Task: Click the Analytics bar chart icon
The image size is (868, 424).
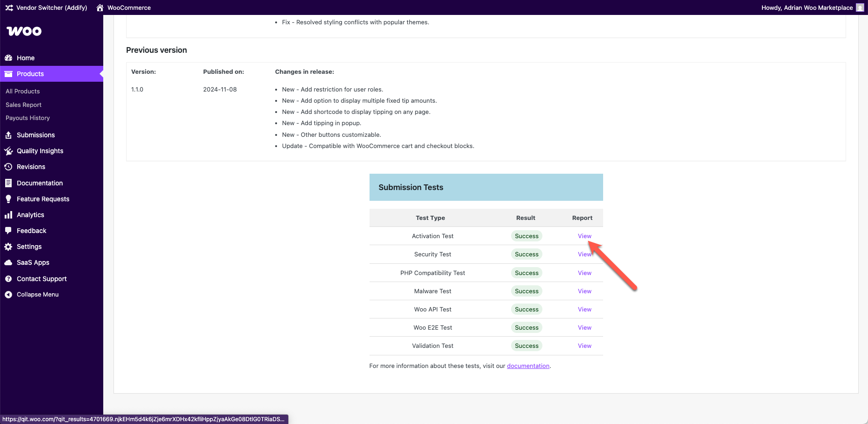Action: click(x=8, y=215)
